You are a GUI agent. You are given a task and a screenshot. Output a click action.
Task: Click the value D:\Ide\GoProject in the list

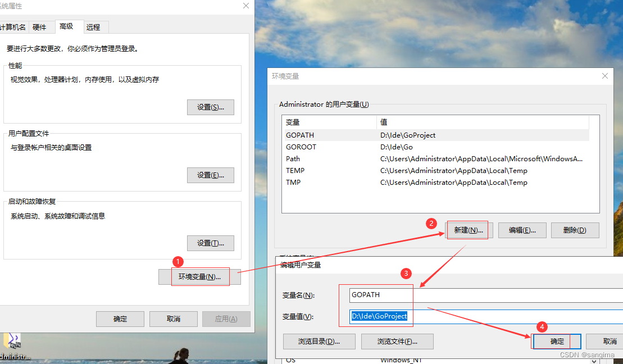click(x=408, y=135)
